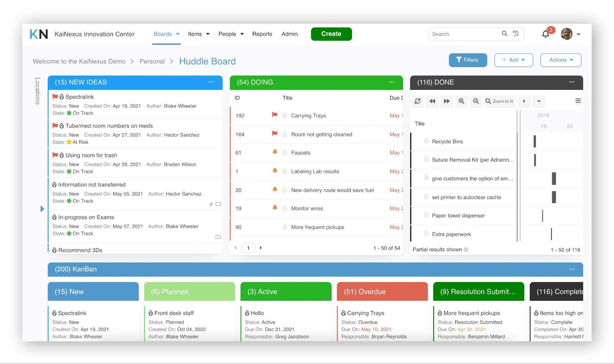Screen dimensions: 614x364
Task: Open the DONE panel hamburger menu
Action: coord(578,101)
